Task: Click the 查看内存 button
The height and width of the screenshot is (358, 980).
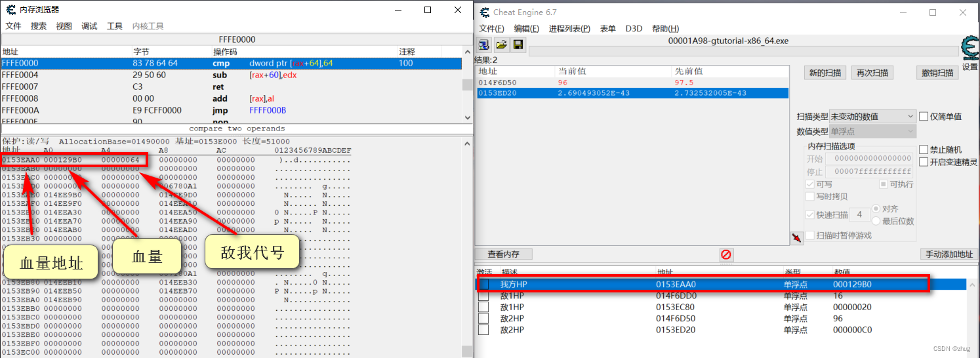Action: (x=504, y=254)
